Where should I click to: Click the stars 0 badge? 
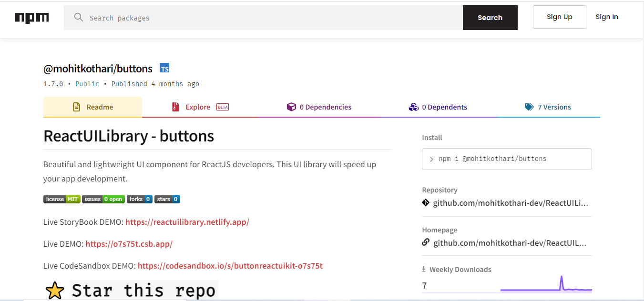point(167,199)
